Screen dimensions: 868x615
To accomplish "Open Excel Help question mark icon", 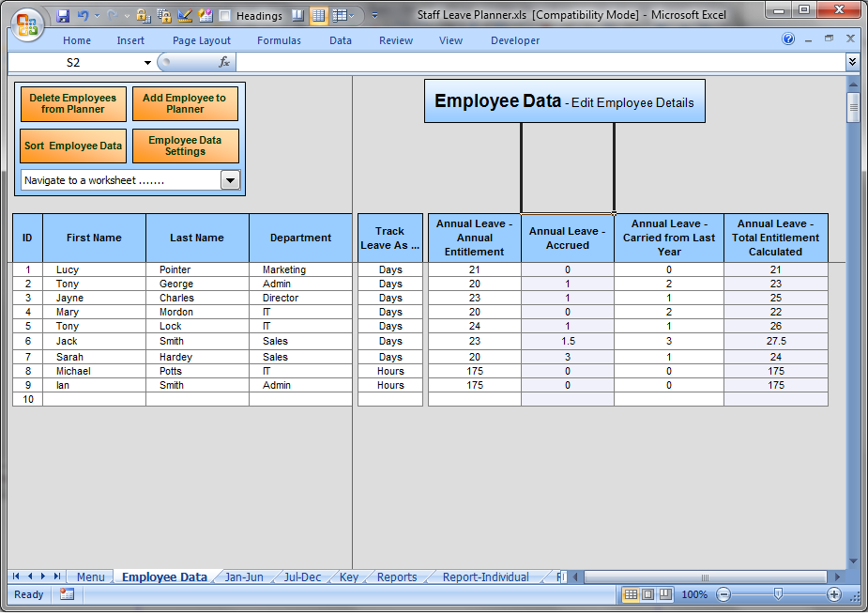I will pyautogui.click(x=788, y=39).
